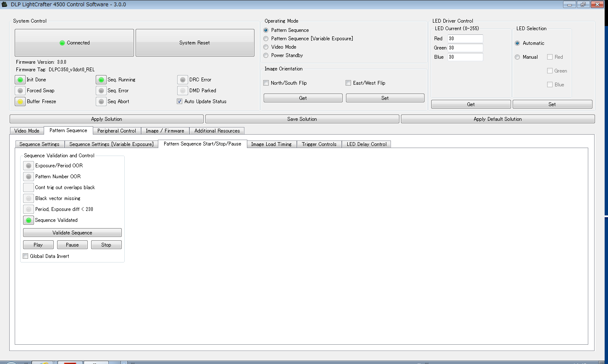
Task: Click Set under LED Driver Control
Action: pyautogui.click(x=552, y=104)
